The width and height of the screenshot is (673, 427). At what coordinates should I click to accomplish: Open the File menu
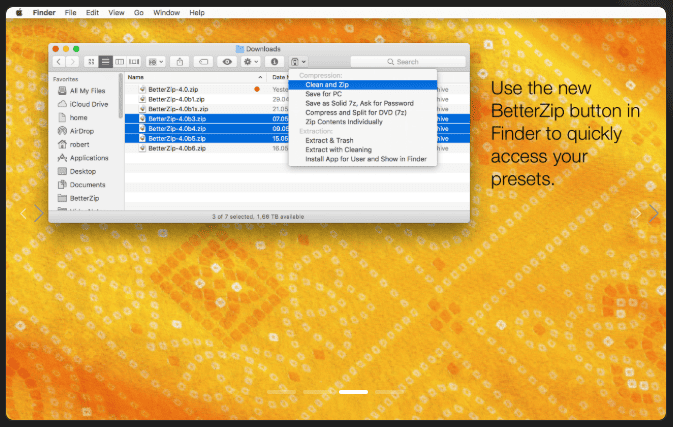coord(70,12)
